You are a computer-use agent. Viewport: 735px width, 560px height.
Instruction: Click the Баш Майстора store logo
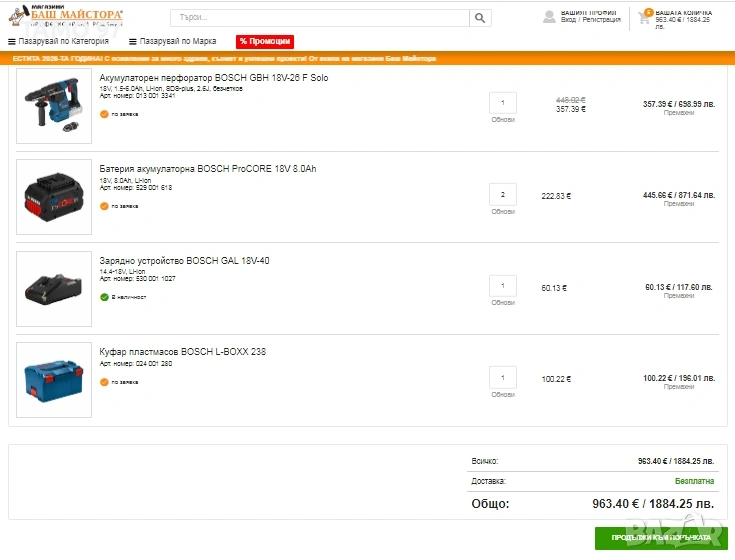pos(66,17)
